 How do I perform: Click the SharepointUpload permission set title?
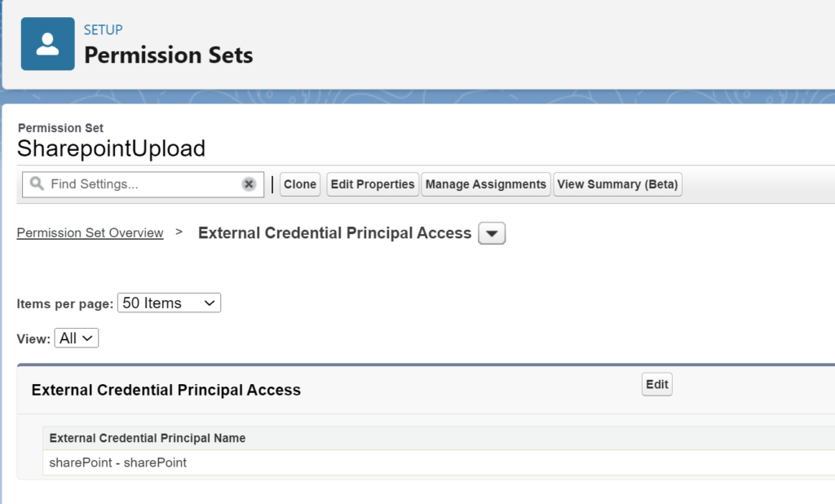tap(111, 148)
